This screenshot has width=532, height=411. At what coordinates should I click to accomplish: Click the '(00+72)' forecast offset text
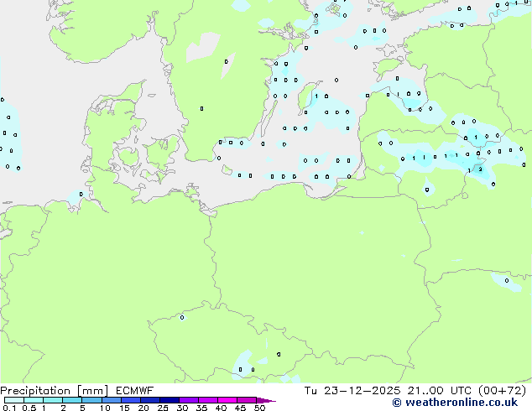502,391
